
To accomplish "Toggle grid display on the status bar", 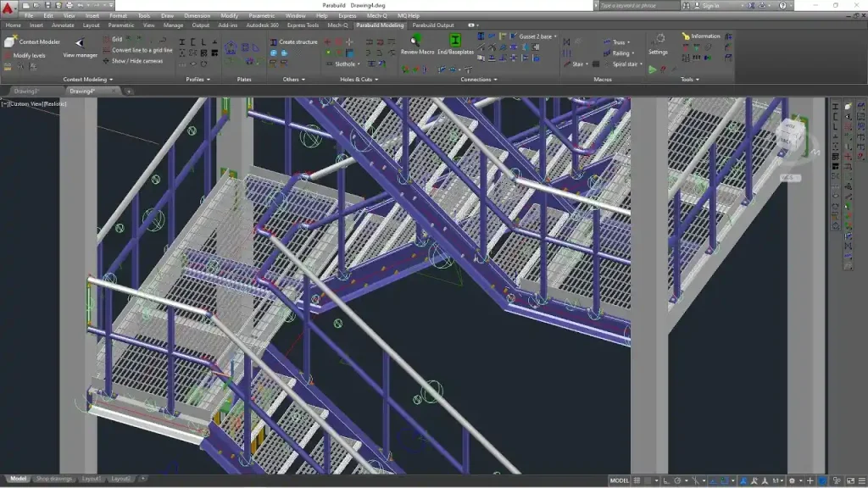I will point(637,480).
